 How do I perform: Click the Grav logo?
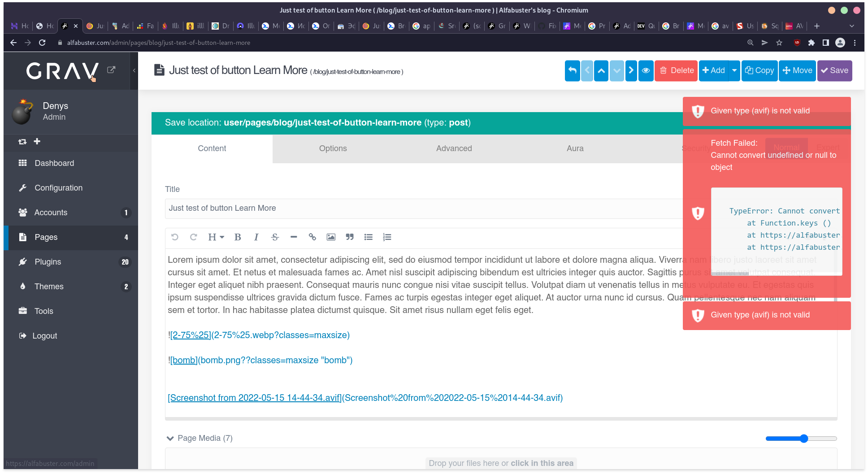pyautogui.click(x=62, y=71)
